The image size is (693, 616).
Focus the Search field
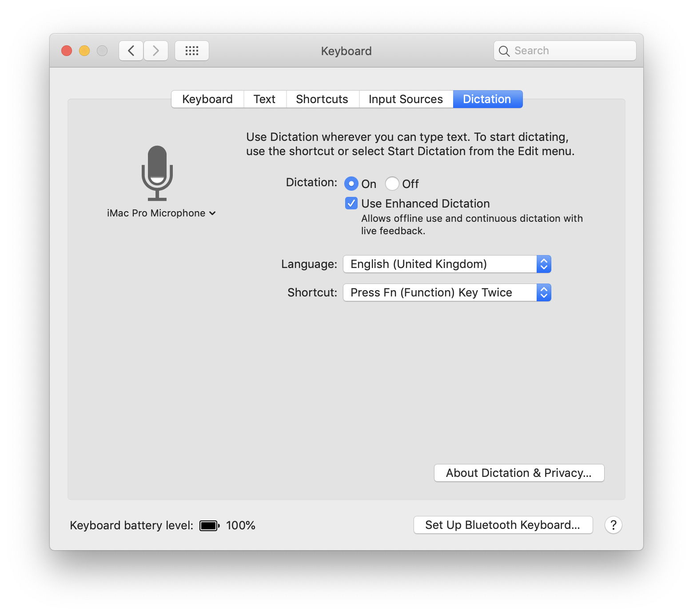click(x=565, y=51)
